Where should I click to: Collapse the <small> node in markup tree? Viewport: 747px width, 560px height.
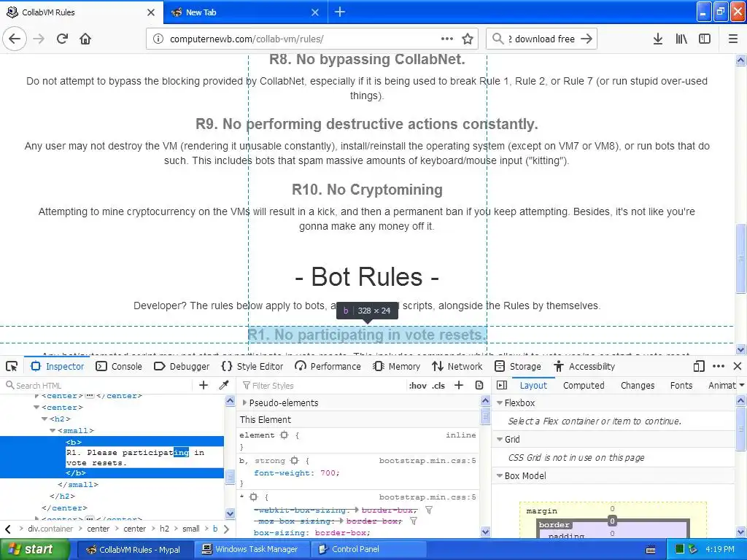pos(53,430)
